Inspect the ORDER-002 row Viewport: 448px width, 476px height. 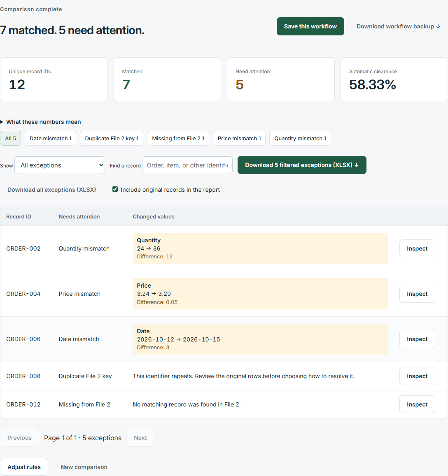tap(417, 248)
